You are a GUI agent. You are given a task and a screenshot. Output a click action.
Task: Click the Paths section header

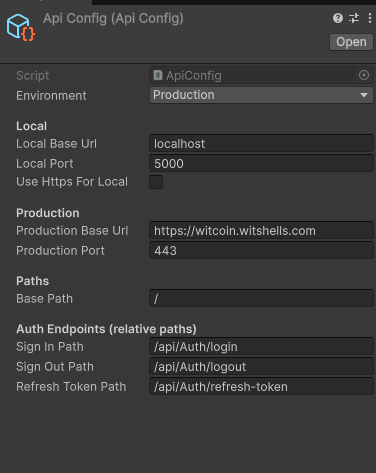33,281
